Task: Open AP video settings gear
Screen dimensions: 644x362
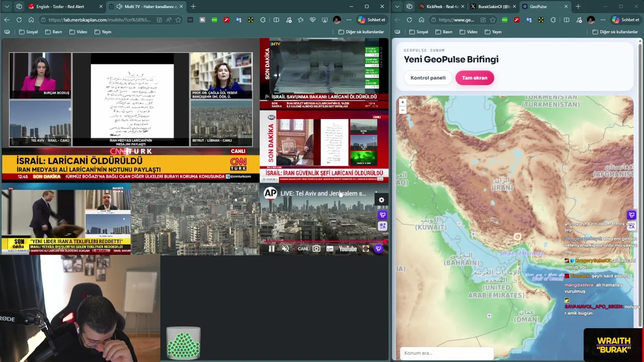Action: click(x=381, y=200)
